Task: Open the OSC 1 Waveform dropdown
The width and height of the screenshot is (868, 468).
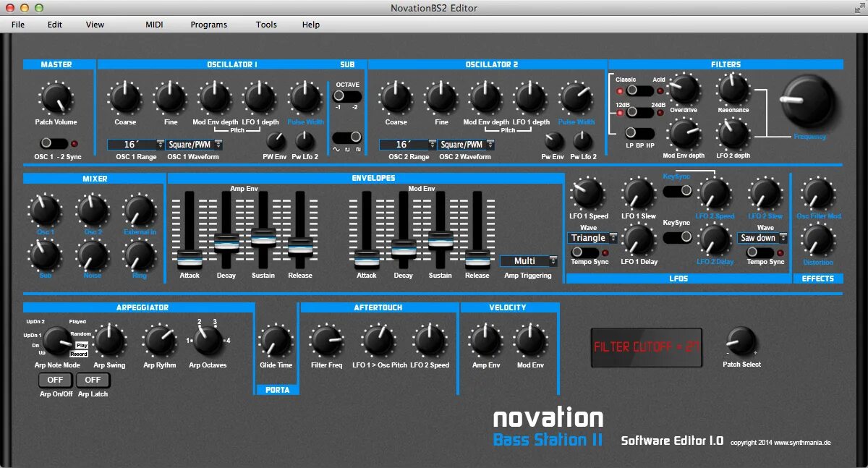Action: (195, 145)
